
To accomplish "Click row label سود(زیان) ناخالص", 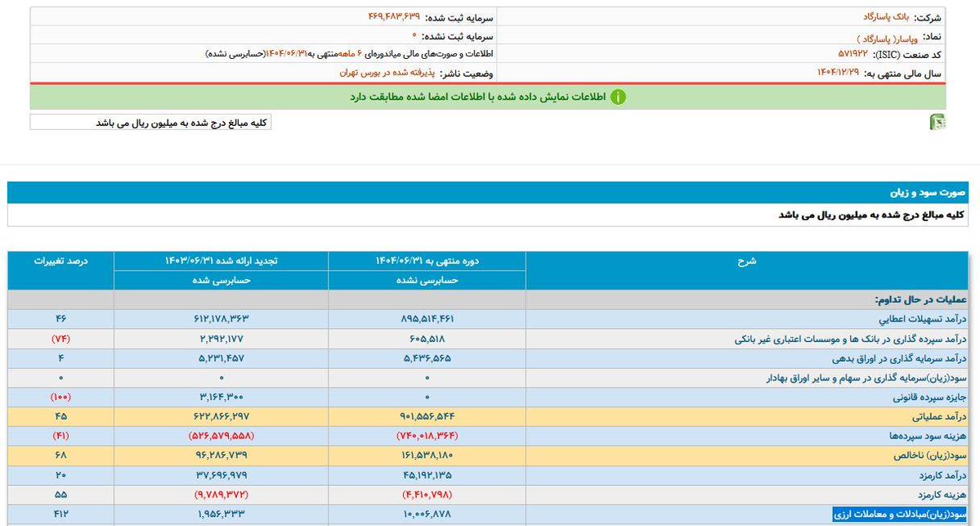I will point(930,456).
